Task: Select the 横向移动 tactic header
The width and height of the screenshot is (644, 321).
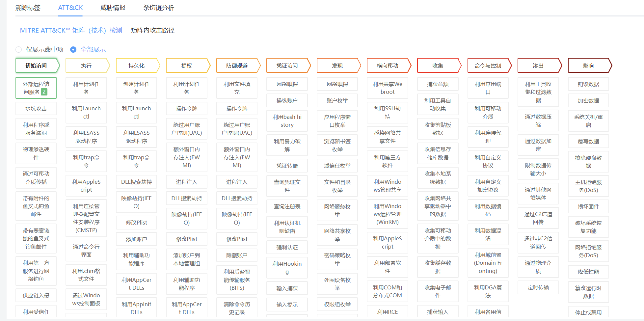Action: click(388, 66)
